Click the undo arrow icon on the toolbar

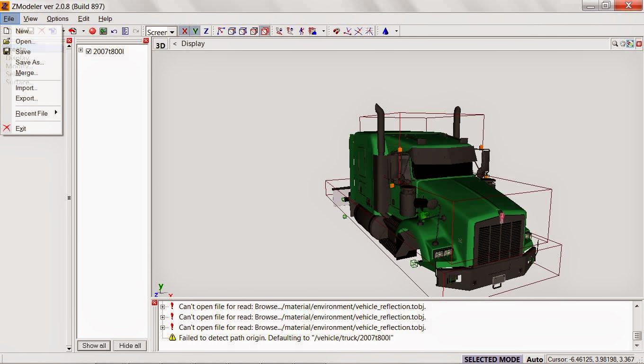pos(114,31)
